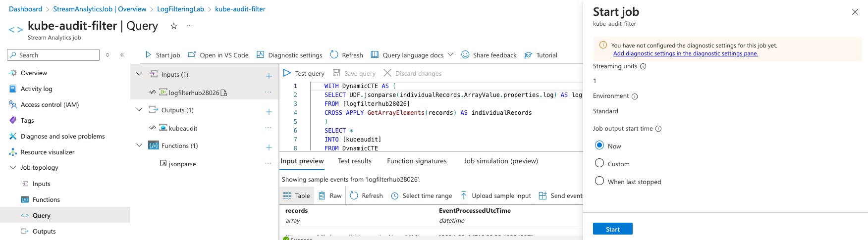Image resolution: width=868 pixels, height=240 pixels.
Task: Switch to the Test results tab
Action: (x=355, y=161)
